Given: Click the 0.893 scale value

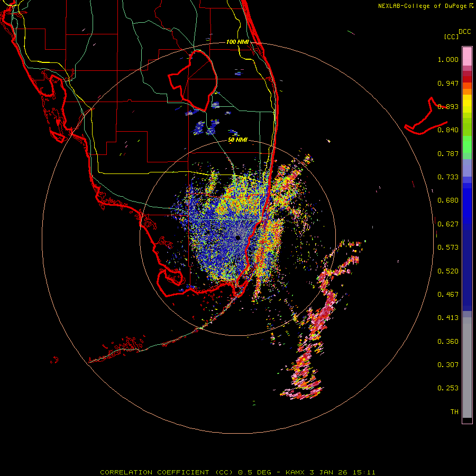Looking at the screenshot, I should pos(448,106).
